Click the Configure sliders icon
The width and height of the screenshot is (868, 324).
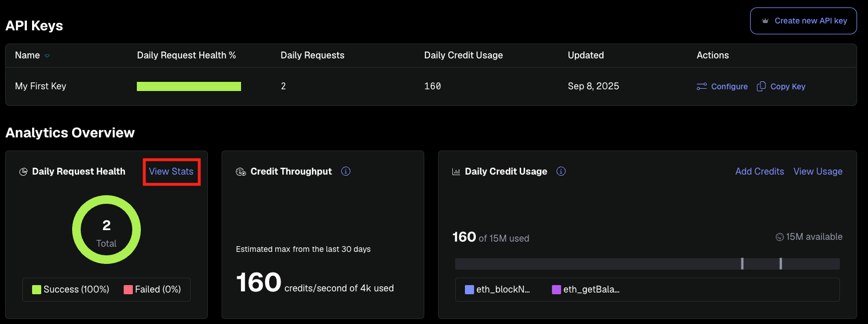(x=701, y=86)
